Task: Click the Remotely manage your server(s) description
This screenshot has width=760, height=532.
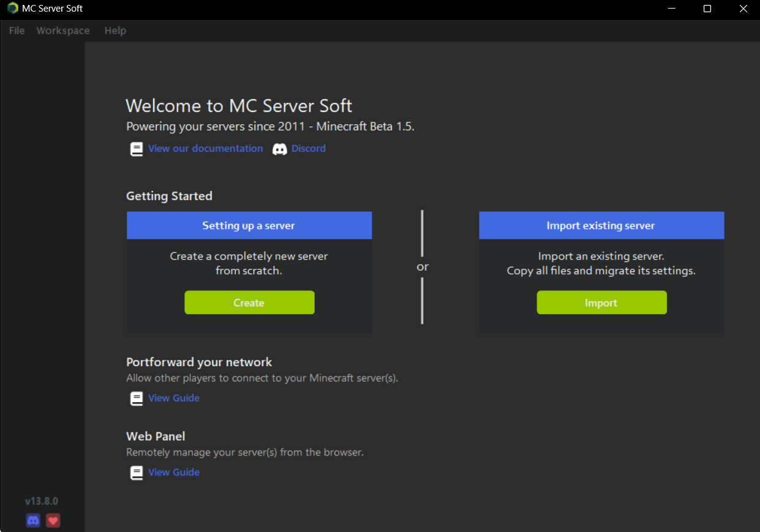Action: tap(245, 452)
